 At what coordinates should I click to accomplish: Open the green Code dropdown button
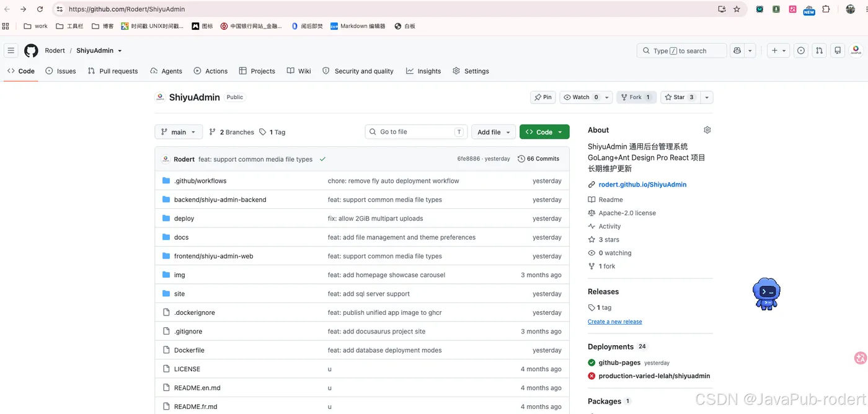pos(544,132)
